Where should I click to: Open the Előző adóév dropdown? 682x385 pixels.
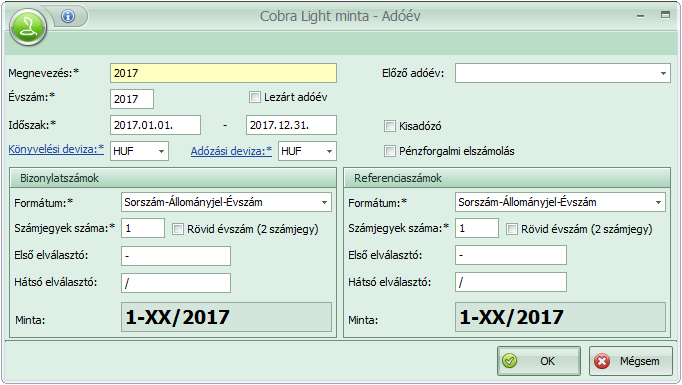coord(663,73)
